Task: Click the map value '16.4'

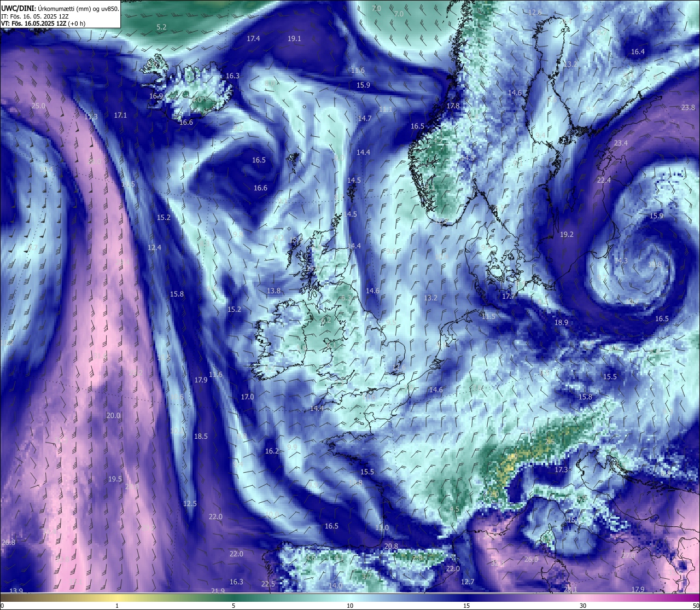Action: tap(638, 52)
